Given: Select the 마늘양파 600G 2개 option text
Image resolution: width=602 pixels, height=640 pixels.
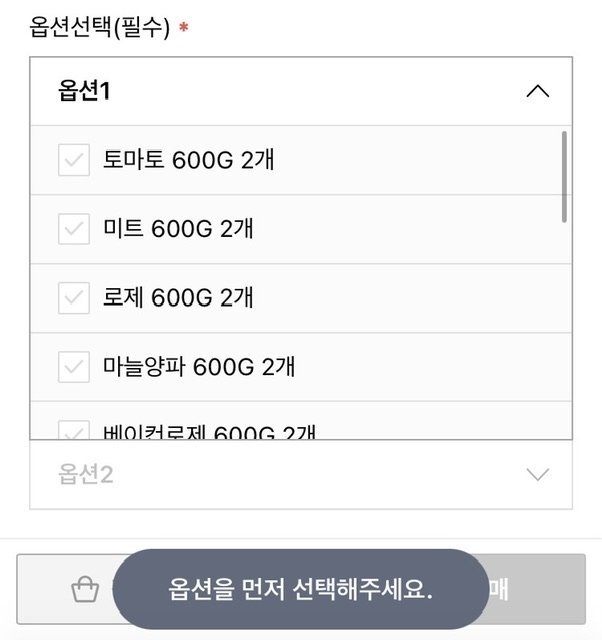Looking at the screenshot, I should [x=198, y=367].
